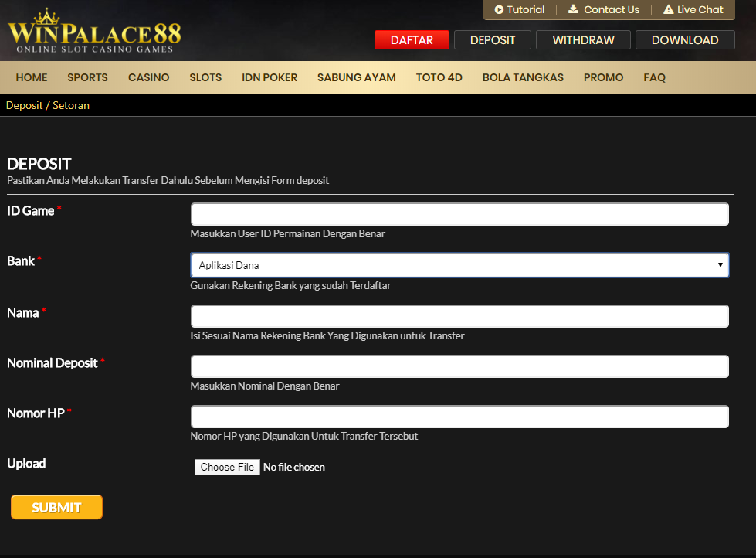Click the Deposit / Setoran breadcrumb text
The image size is (756, 558).
click(48, 105)
